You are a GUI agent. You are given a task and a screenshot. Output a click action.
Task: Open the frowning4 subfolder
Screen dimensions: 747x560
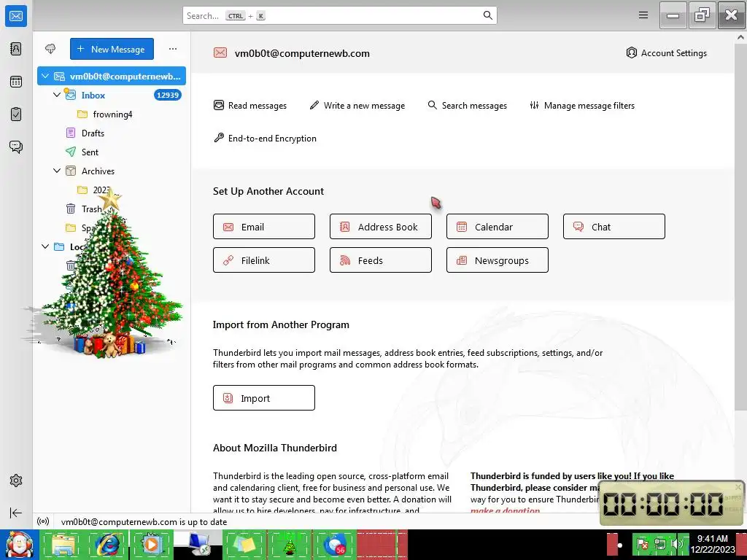click(112, 114)
